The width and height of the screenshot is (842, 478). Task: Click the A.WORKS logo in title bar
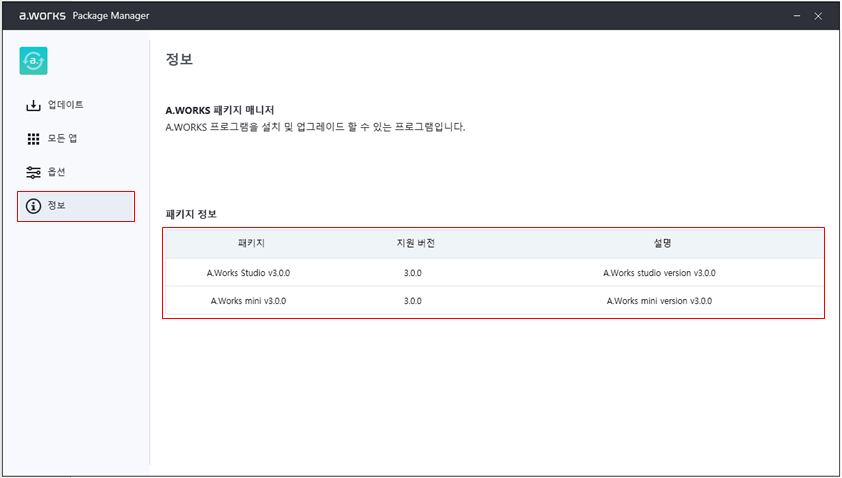41,16
